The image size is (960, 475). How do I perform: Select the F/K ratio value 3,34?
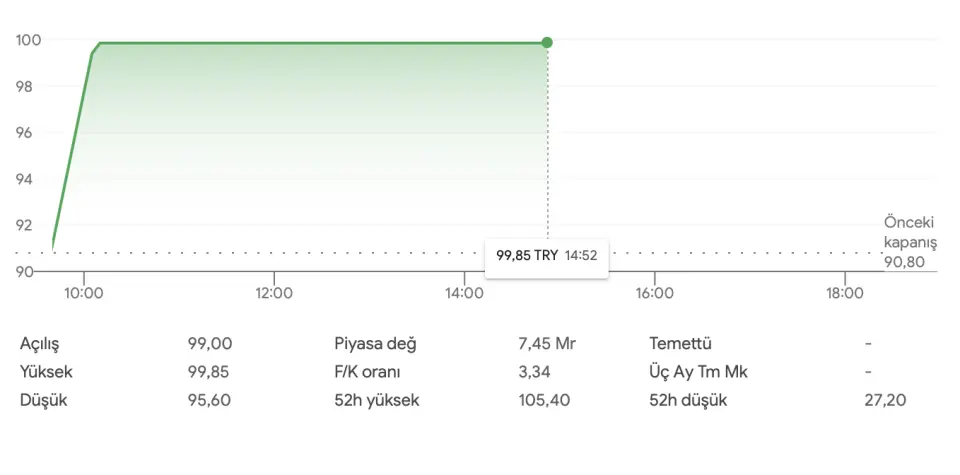(534, 372)
